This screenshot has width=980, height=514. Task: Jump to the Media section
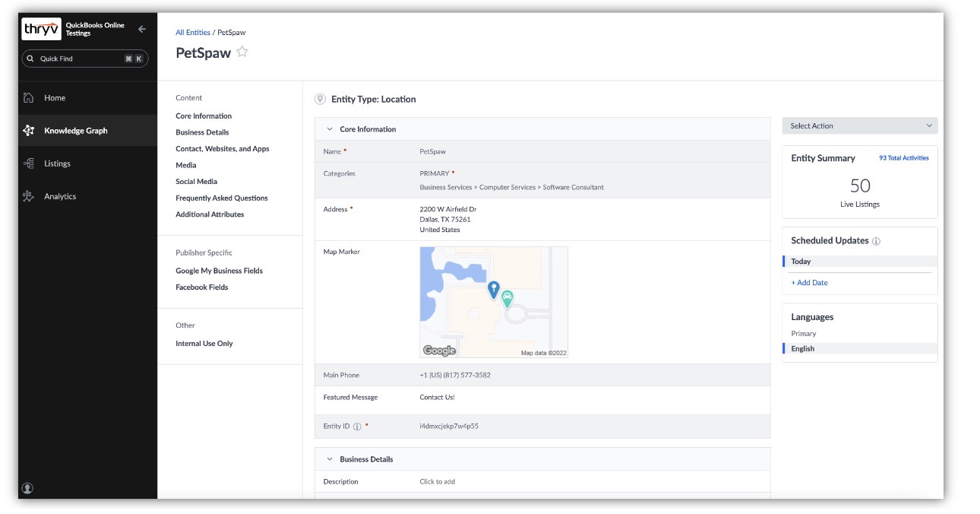[x=186, y=165]
